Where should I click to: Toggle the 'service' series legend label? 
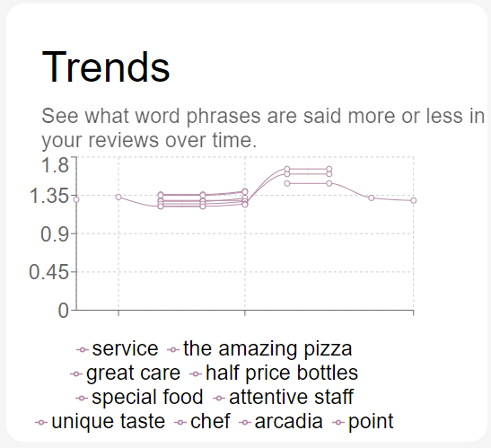point(126,348)
